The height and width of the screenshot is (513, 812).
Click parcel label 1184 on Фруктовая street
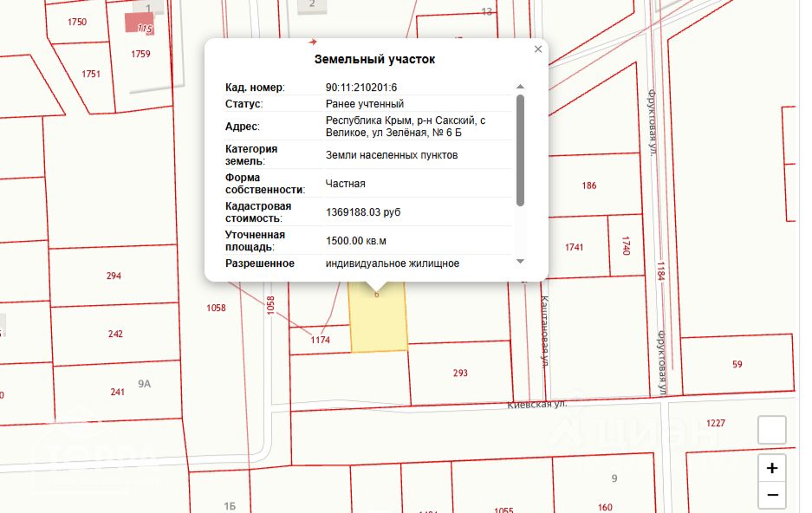[x=660, y=271]
